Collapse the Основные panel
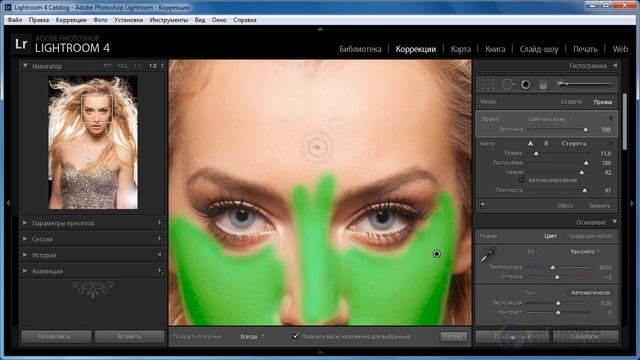The image size is (640, 360). click(615, 222)
